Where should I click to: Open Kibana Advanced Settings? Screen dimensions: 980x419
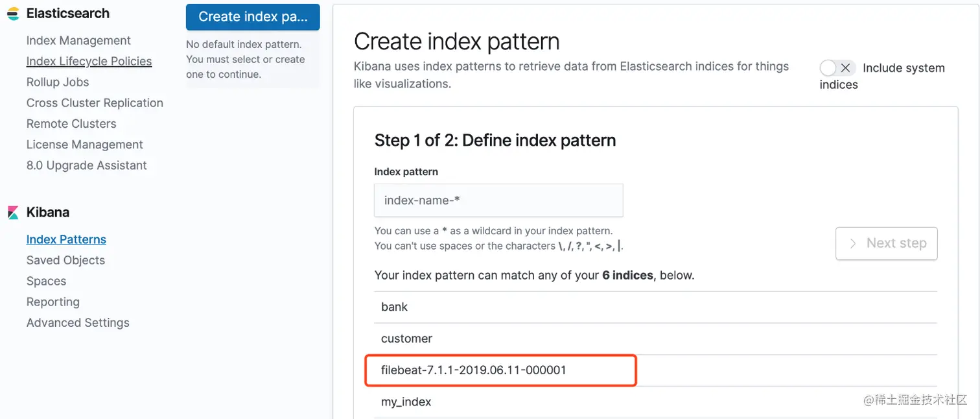click(x=78, y=322)
